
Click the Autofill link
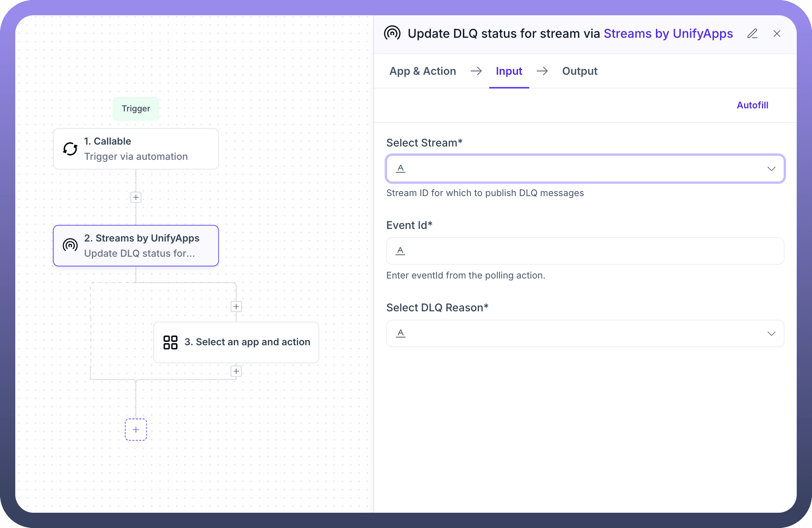point(752,105)
